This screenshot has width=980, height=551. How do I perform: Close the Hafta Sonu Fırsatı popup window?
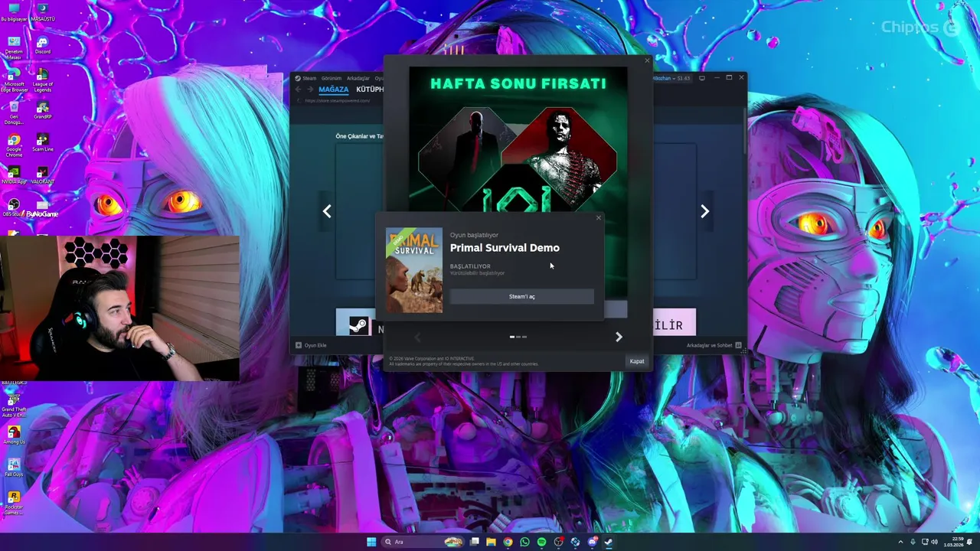click(x=647, y=60)
